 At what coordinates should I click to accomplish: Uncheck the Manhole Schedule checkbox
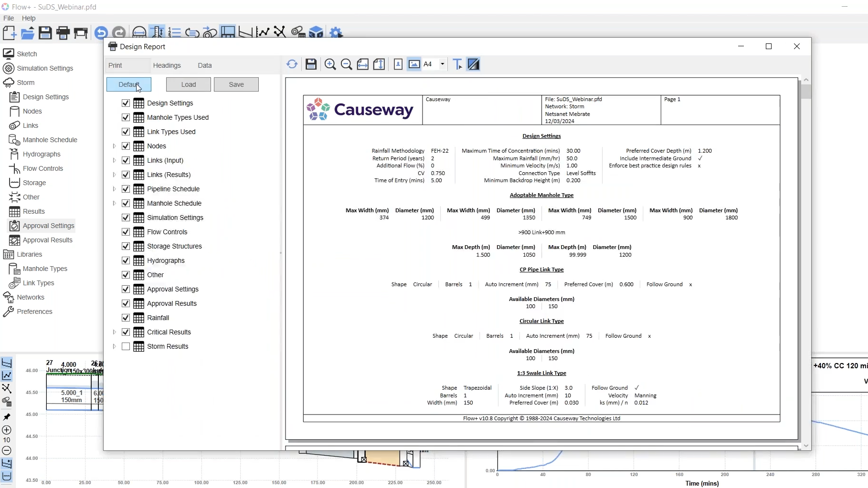tap(126, 203)
